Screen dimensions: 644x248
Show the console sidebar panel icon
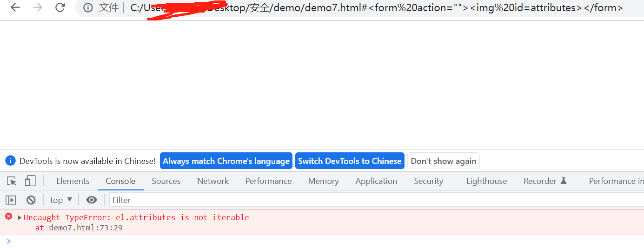pos(11,200)
